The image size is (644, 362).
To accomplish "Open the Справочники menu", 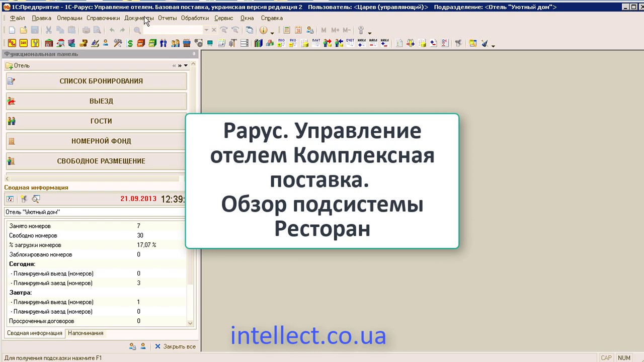I will (103, 18).
